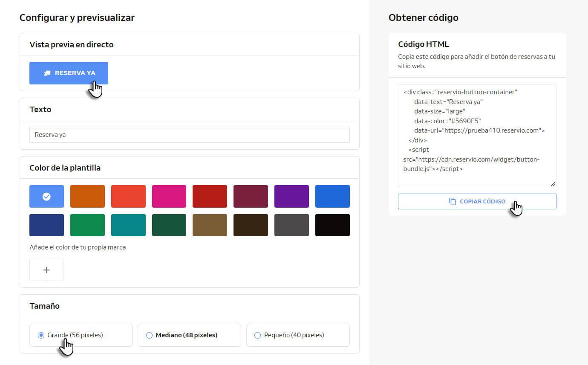Click the 'Tamaño' section heading

pos(45,306)
